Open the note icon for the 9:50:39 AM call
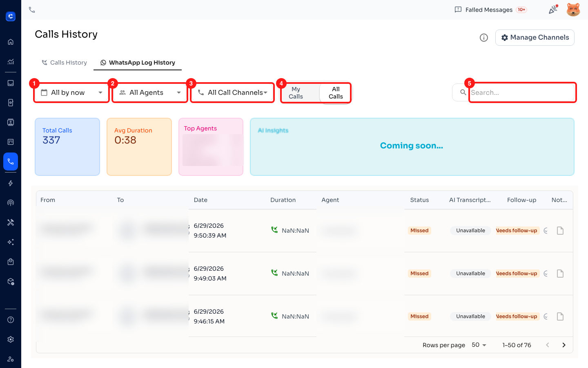Viewport: 588px width, 368px height. click(560, 231)
